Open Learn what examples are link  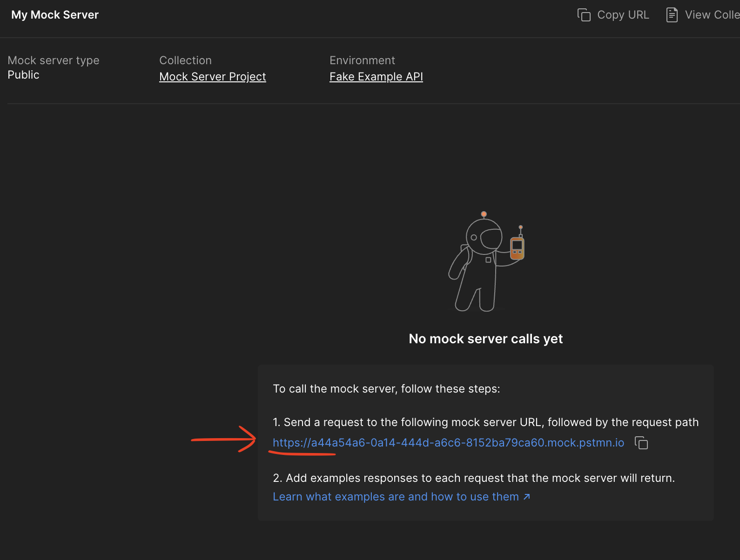pyautogui.click(x=396, y=497)
